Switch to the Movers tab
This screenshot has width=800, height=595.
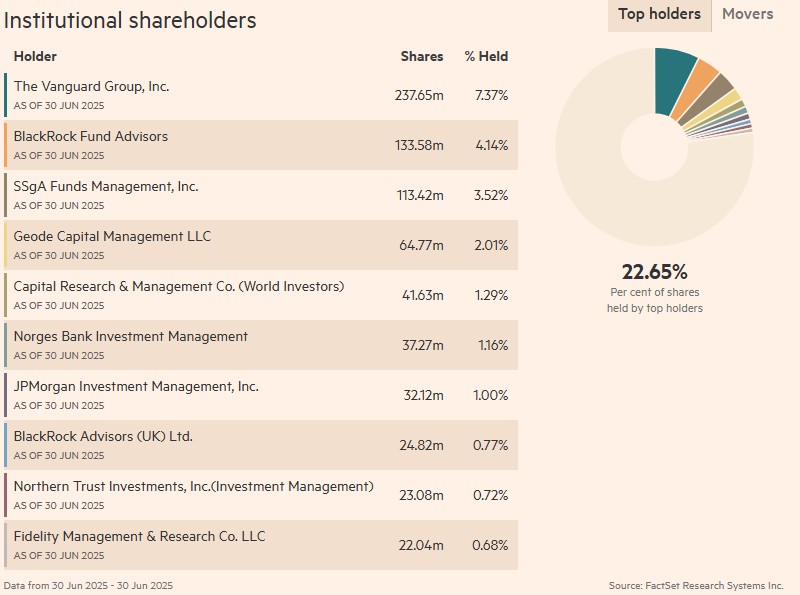click(x=747, y=14)
